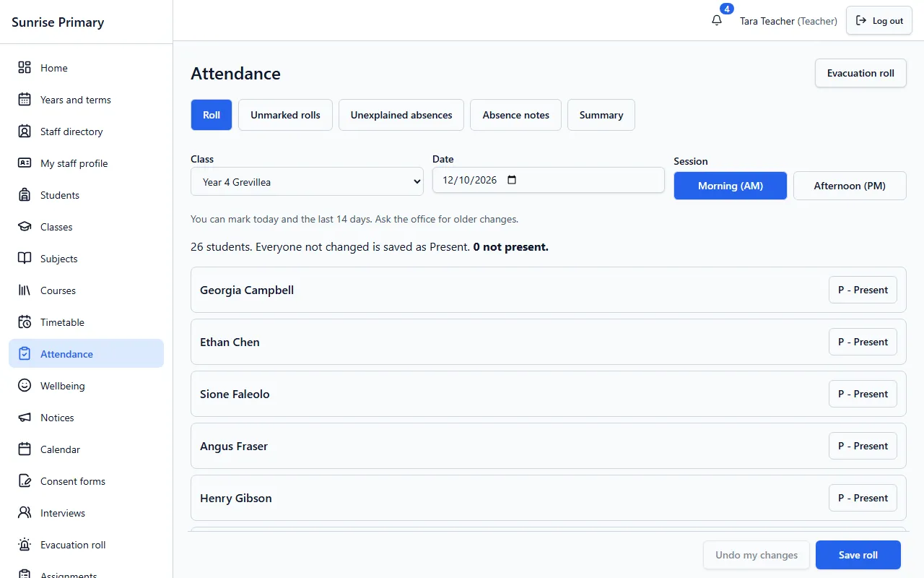Toggle Henry Gibson's P - Present status
924x578 pixels.
coord(863,498)
